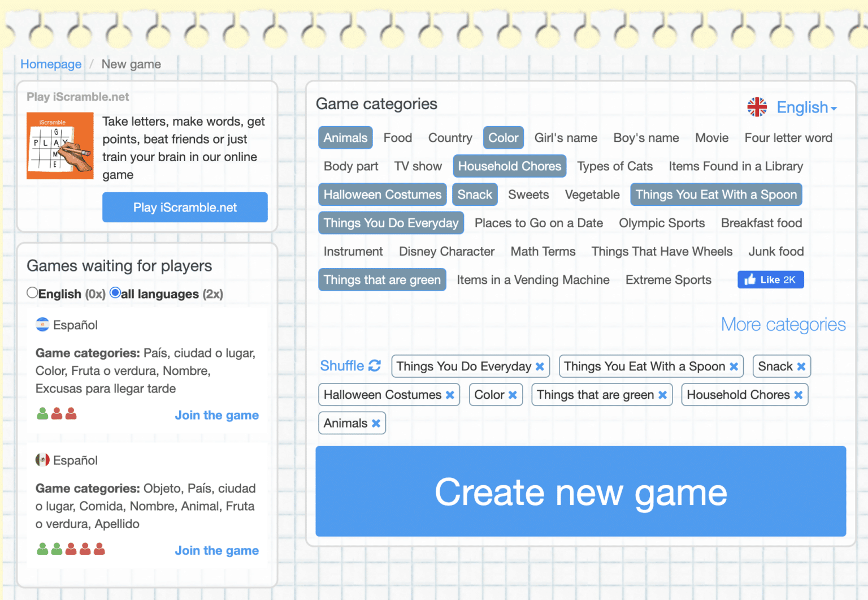
Task: Remove the Snack category using its x icon
Action: click(801, 366)
